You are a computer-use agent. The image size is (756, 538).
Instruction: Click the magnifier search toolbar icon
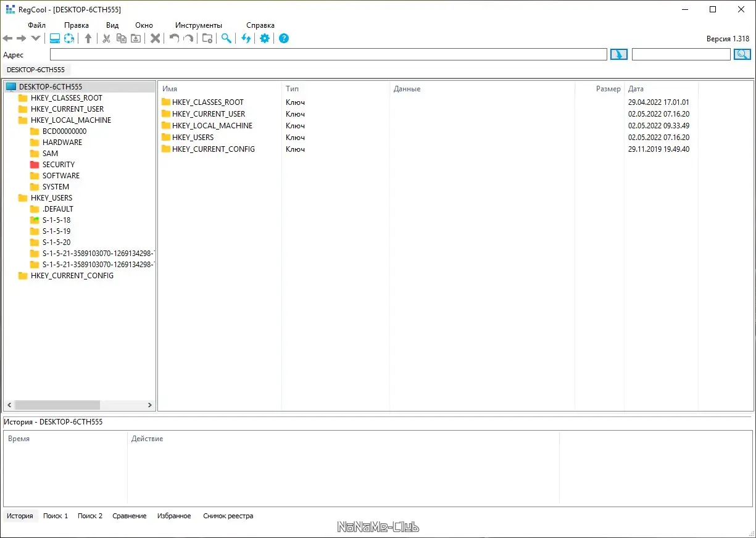point(226,38)
